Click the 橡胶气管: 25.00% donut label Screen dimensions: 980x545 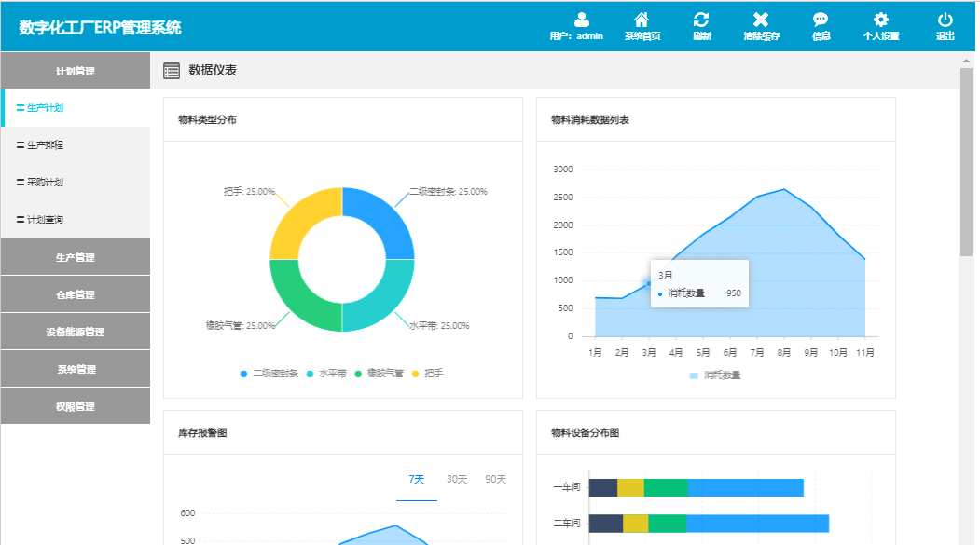click(x=240, y=326)
